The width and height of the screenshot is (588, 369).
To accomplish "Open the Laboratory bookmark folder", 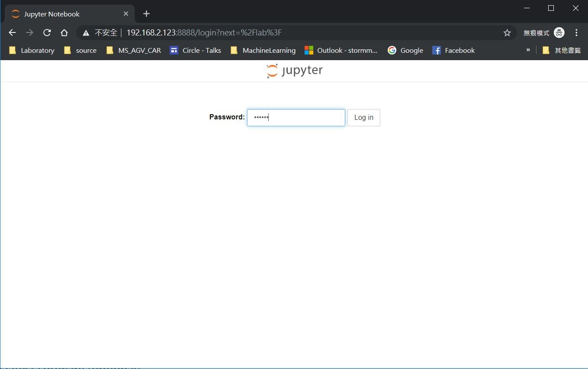I will point(32,51).
